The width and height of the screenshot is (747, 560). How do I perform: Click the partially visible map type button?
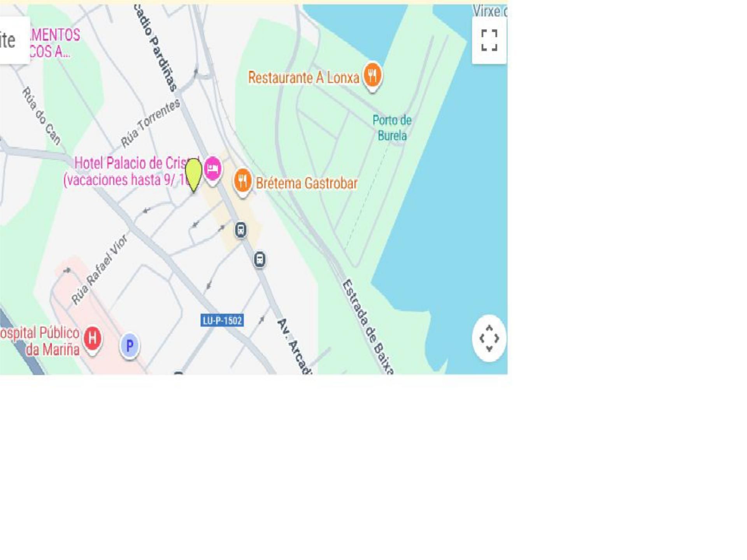point(15,40)
